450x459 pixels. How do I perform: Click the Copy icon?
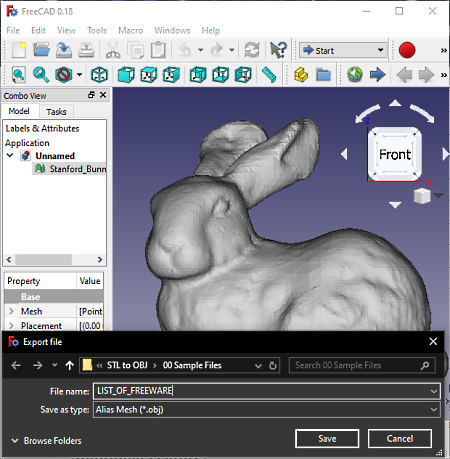(x=136, y=50)
